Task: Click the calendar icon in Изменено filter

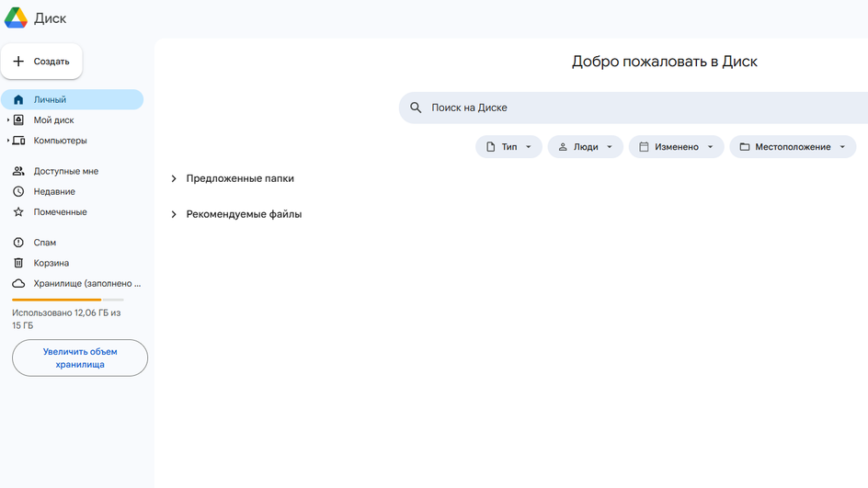Action: (x=644, y=147)
